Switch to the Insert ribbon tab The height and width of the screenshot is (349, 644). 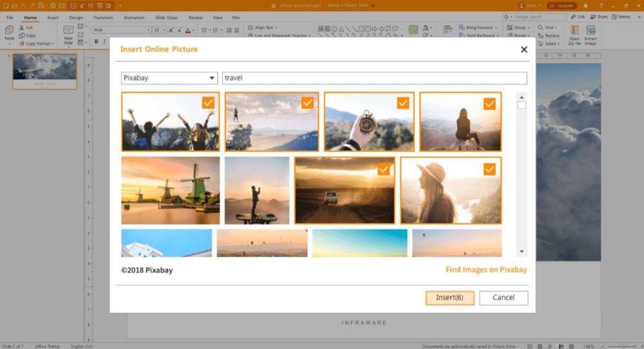point(53,17)
